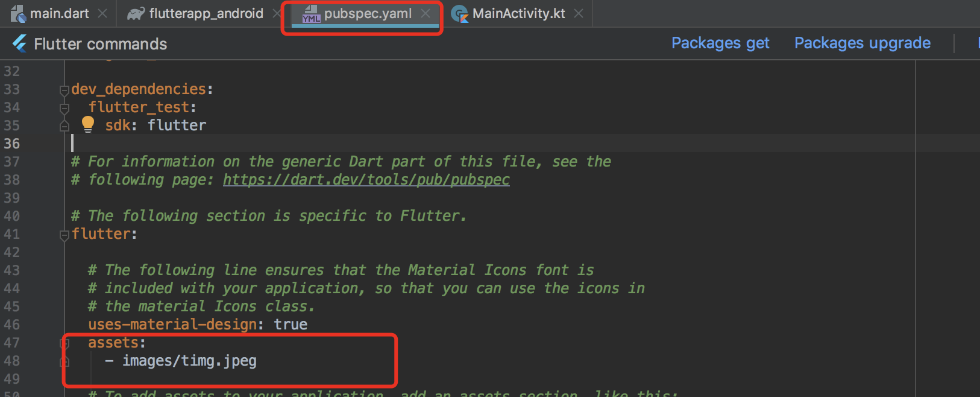This screenshot has width=980, height=397.
Task: Click the 'Flutter commands' label
Action: coord(101,44)
